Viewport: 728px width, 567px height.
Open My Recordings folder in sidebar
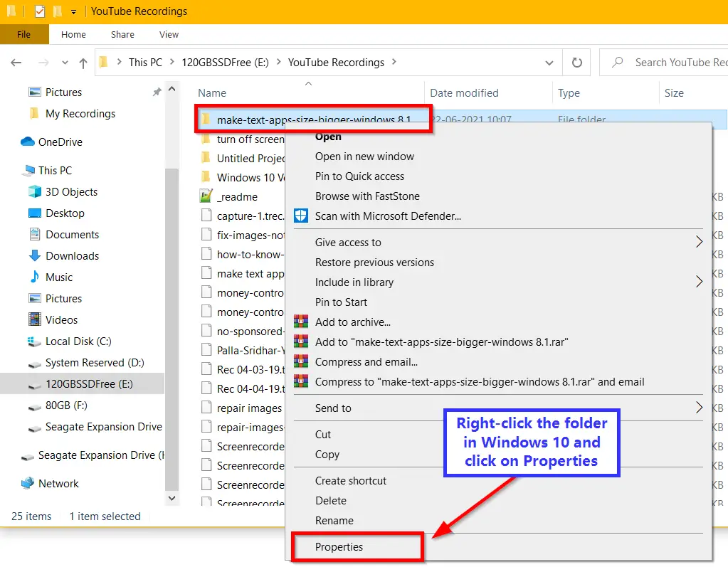pos(80,114)
